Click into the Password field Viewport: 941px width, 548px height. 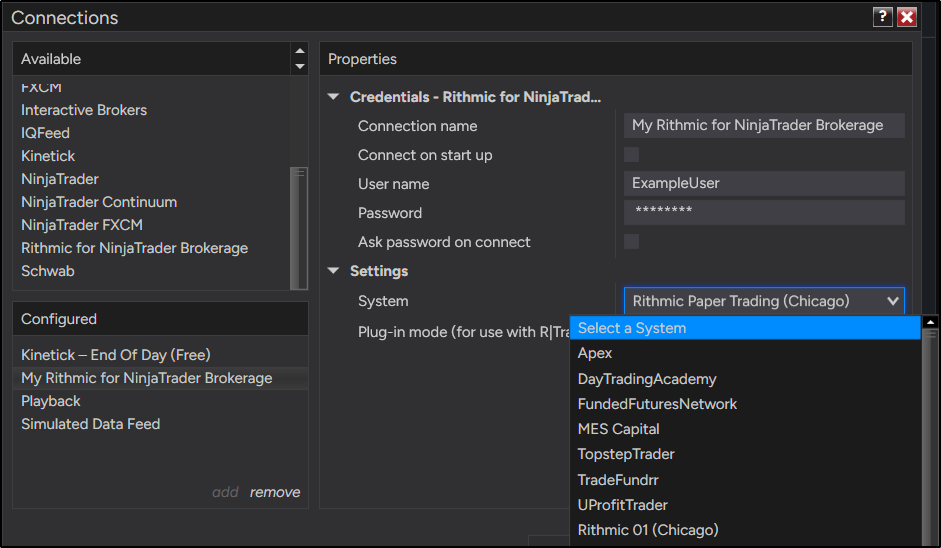[764, 212]
